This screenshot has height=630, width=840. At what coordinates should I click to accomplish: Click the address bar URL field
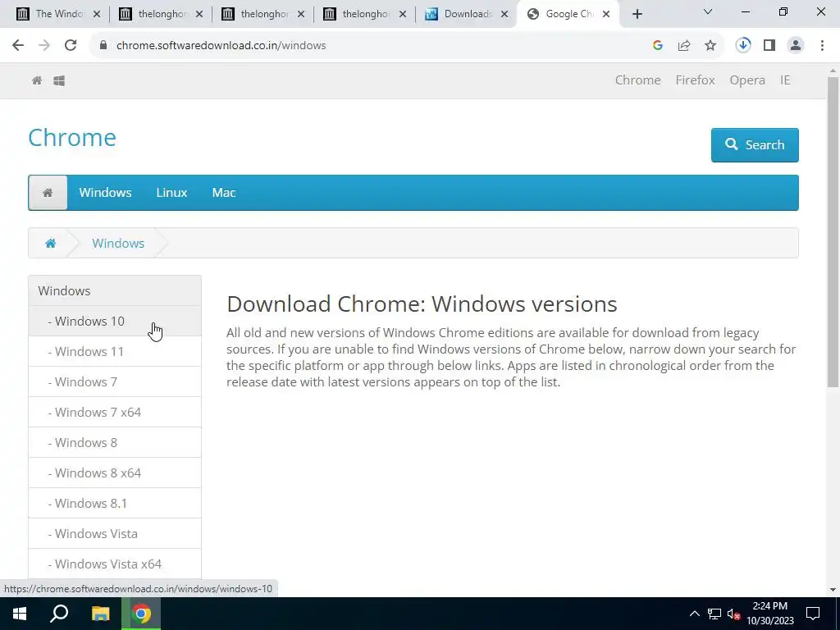[x=375, y=46]
